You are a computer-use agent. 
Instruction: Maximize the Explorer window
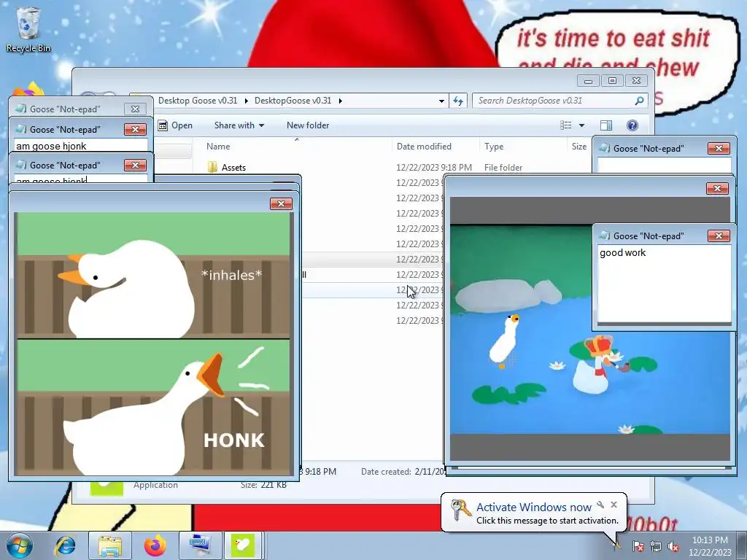pyautogui.click(x=612, y=80)
